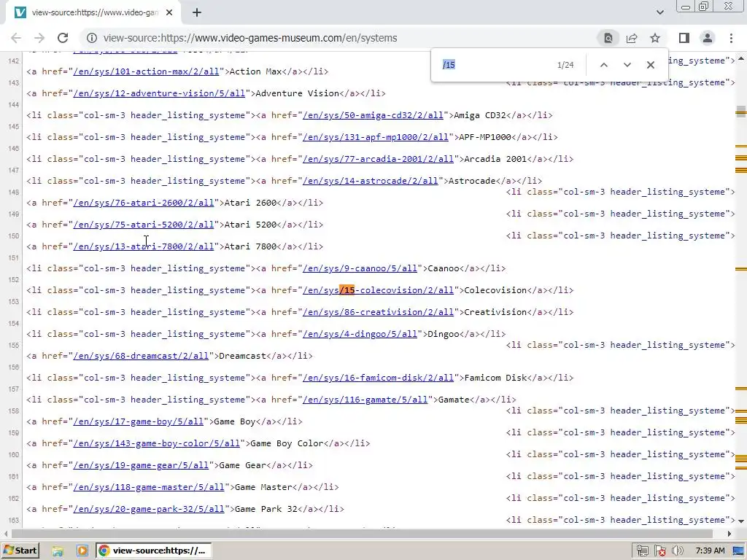Bookmark this page with star icon
The width and height of the screenshot is (747, 560).
coord(655,38)
